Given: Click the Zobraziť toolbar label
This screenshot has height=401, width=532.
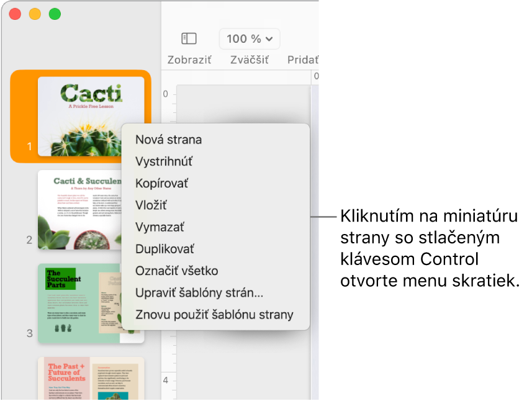Looking at the screenshot, I should 189,60.
